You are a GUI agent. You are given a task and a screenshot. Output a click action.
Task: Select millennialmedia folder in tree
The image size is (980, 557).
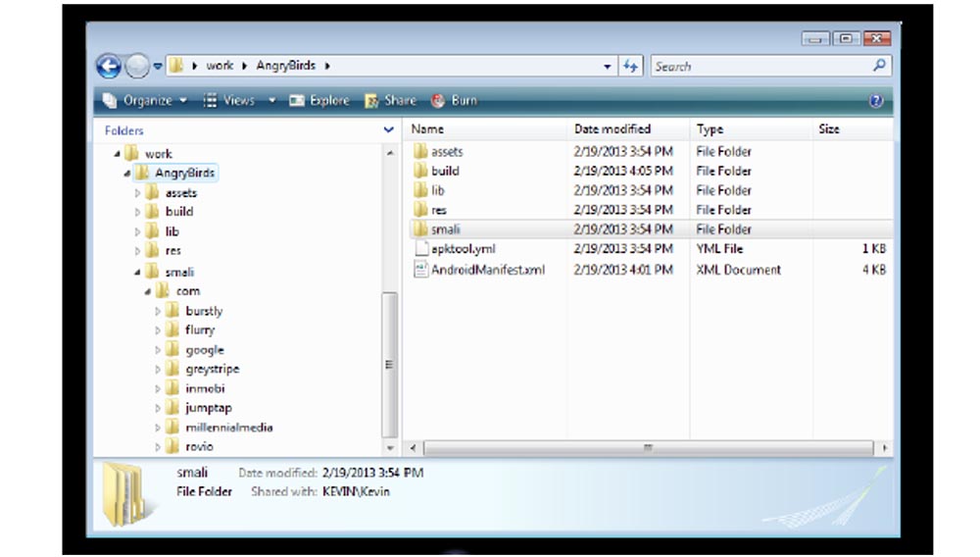click(228, 428)
